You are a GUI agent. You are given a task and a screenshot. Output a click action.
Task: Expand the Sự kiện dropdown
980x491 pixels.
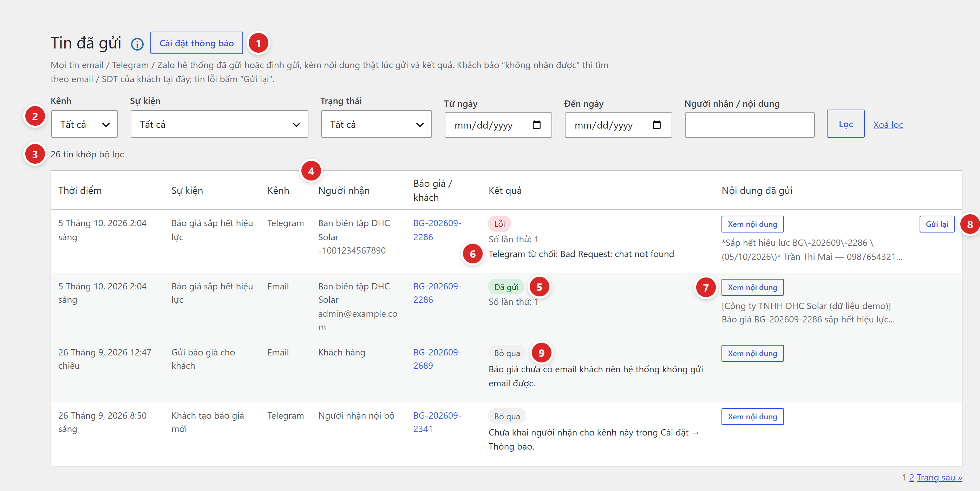pos(219,124)
